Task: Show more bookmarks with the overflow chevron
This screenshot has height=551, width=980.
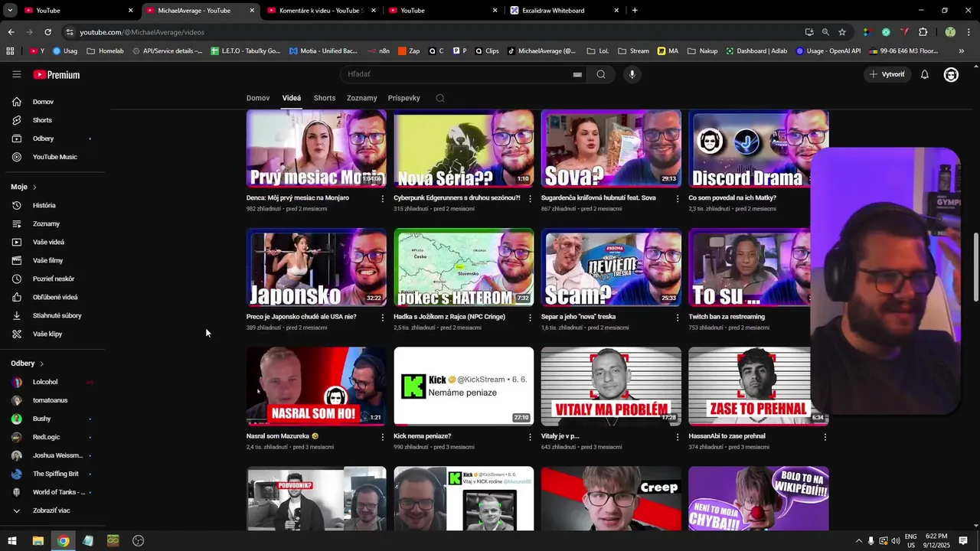Action: click(962, 51)
